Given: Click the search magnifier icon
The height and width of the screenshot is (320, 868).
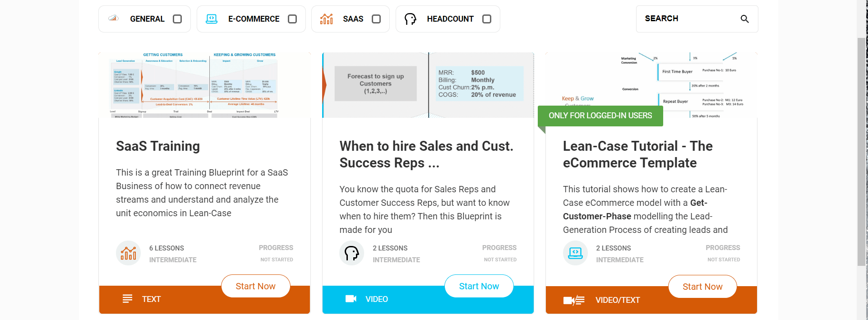Looking at the screenshot, I should 744,19.
